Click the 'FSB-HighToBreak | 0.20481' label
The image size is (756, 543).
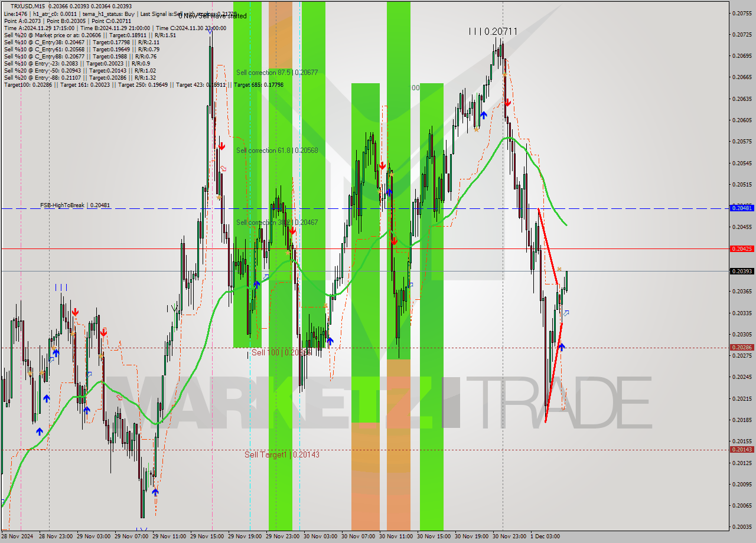click(75, 205)
